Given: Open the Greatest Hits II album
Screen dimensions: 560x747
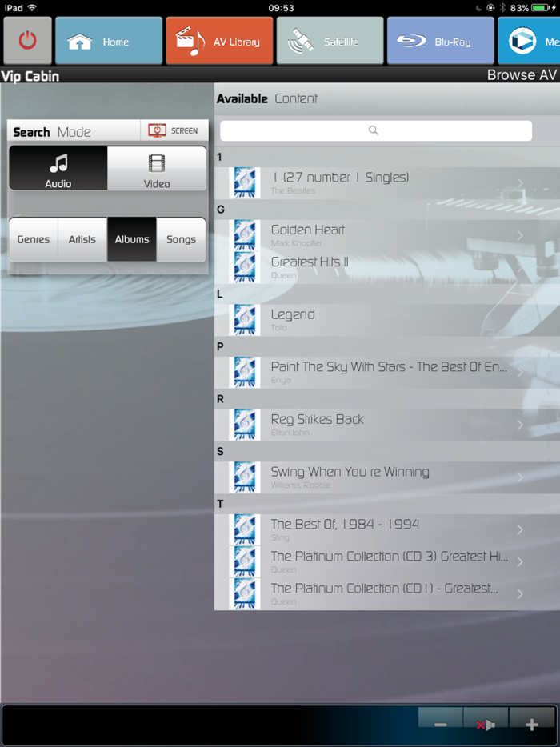Looking at the screenshot, I should click(x=387, y=268).
